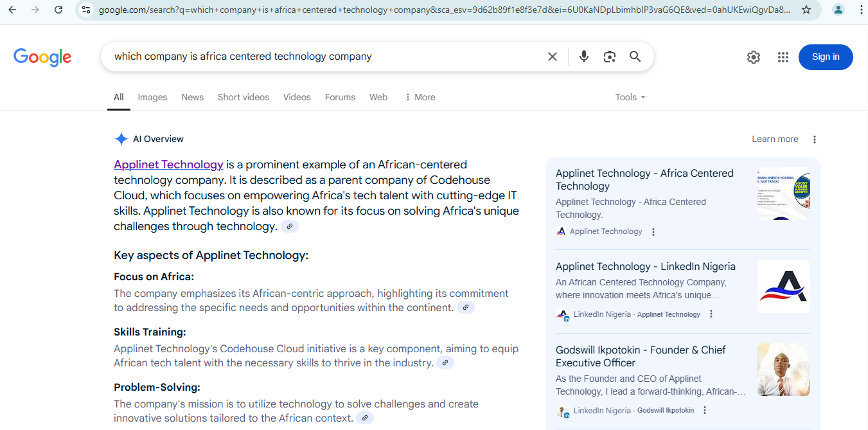Open AI Overview three-dot options

tap(815, 139)
